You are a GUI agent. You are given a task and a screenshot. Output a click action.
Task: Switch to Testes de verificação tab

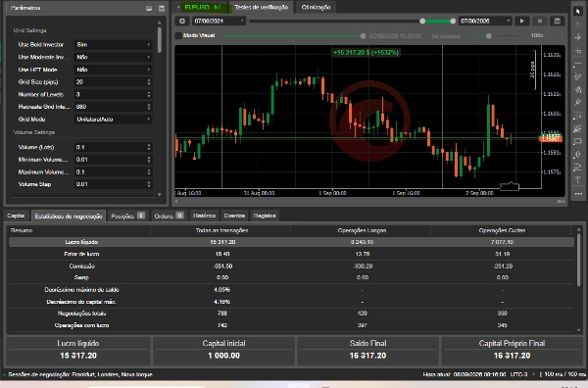(262, 7)
